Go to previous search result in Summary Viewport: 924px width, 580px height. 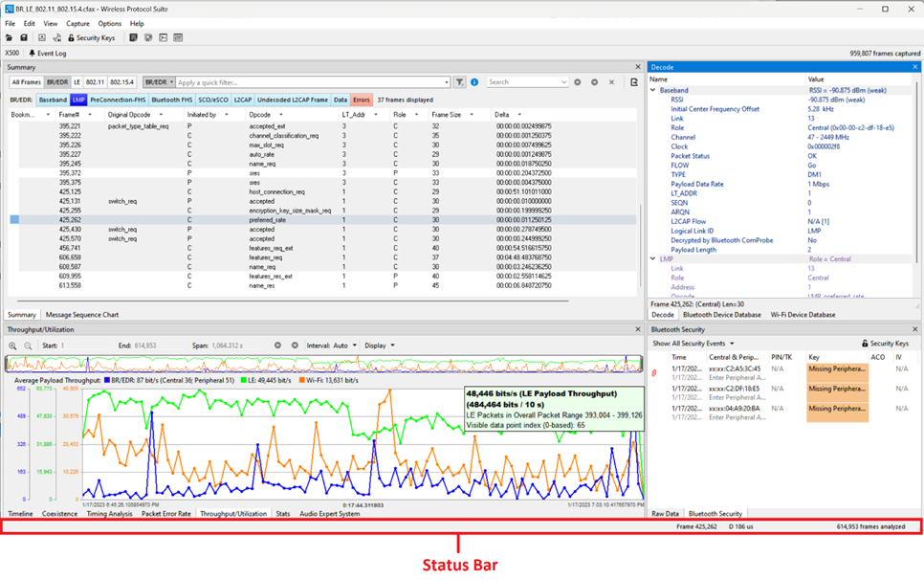(x=578, y=82)
